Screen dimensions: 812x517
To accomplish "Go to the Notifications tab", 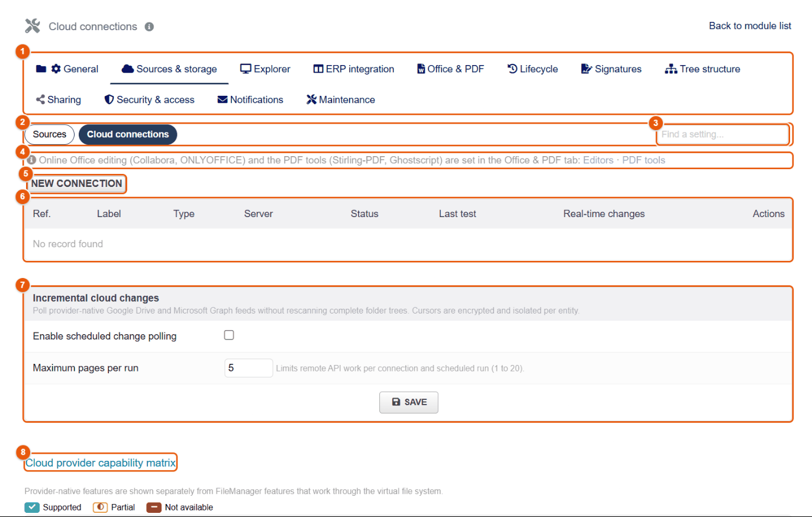I will [250, 99].
